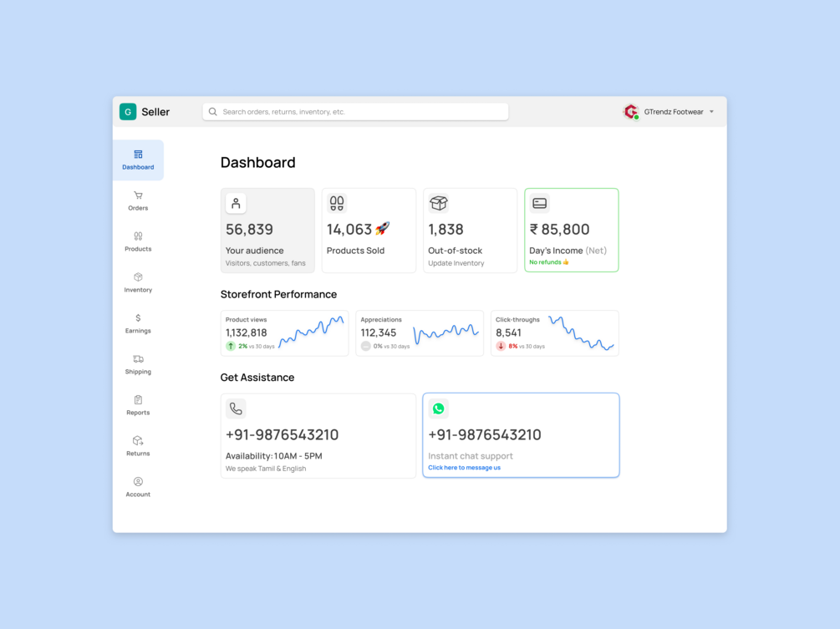The height and width of the screenshot is (629, 840).
Task: Click the search magnifier icon
Action: [x=212, y=112]
